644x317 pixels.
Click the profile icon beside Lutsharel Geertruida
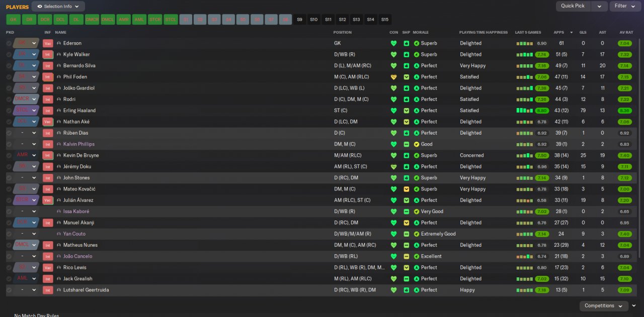pos(59,290)
